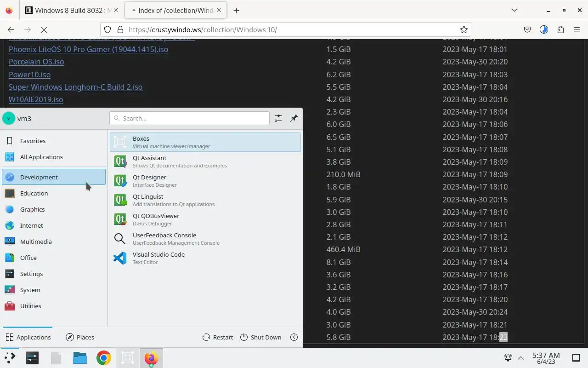Click the Shut Down button
Viewport: 588px width, 368px height.
(x=261, y=337)
